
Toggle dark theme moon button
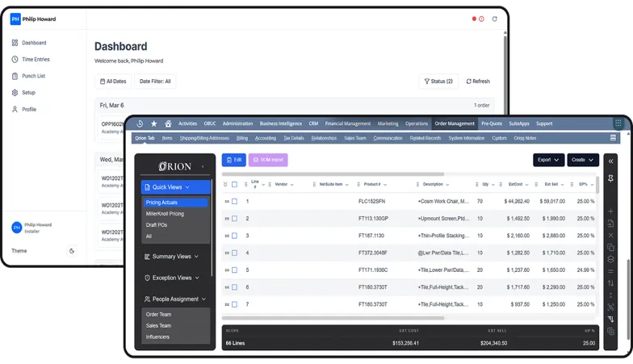pyautogui.click(x=72, y=250)
